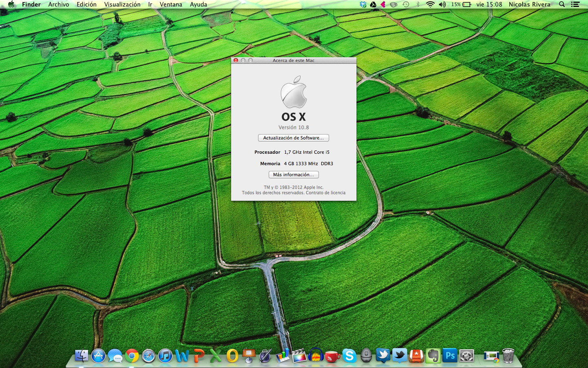
Task: Click the Más información button
Action: 293,175
